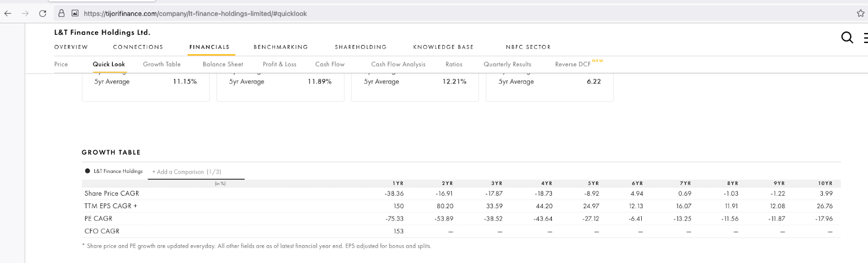Click PE CAGR 4YR value -43.64
This screenshot has height=263, width=868.
(543, 219)
